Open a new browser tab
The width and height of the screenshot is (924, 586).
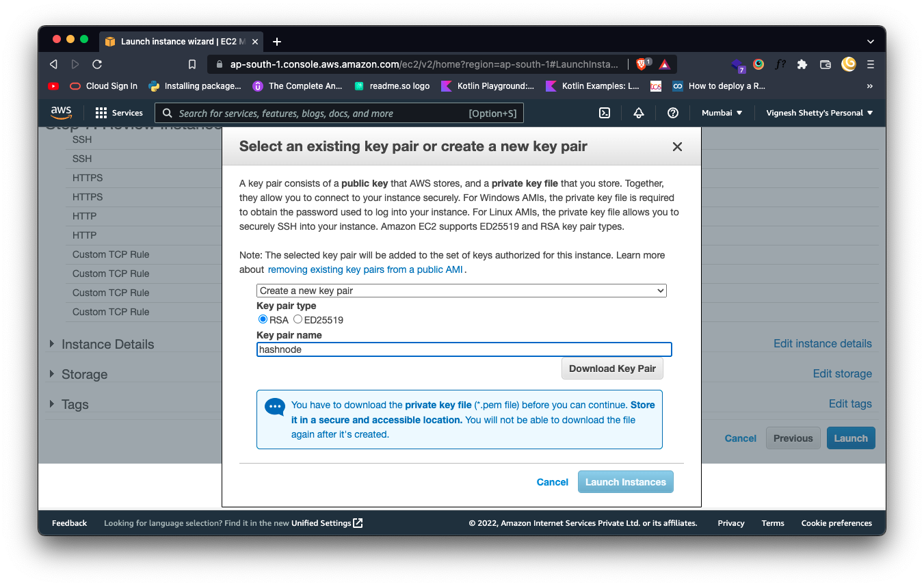pyautogui.click(x=277, y=42)
